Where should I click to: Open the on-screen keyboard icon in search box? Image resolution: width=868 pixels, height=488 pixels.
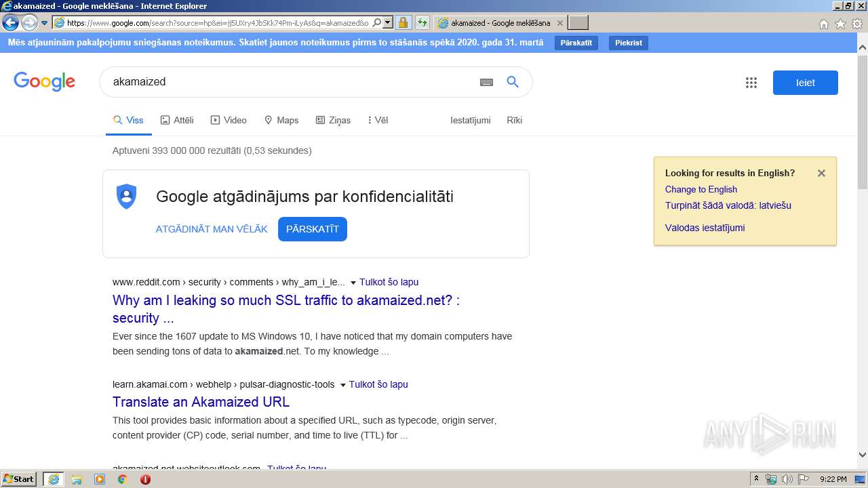tap(486, 82)
